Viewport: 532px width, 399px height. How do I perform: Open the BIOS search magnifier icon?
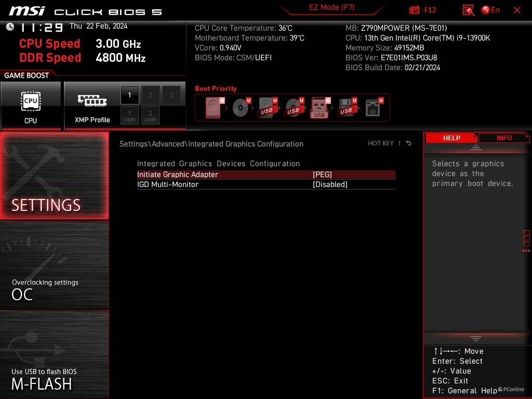click(469, 10)
